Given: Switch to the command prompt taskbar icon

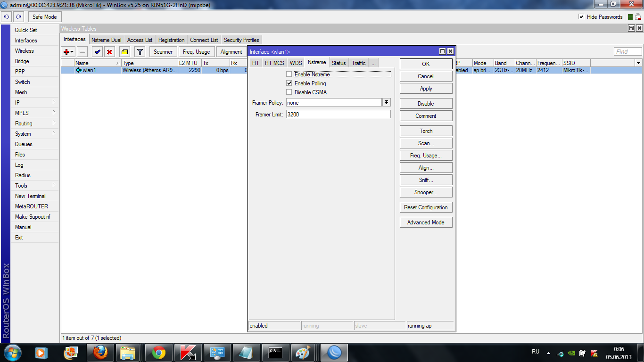Looking at the screenshot, I should coord(275,353).
